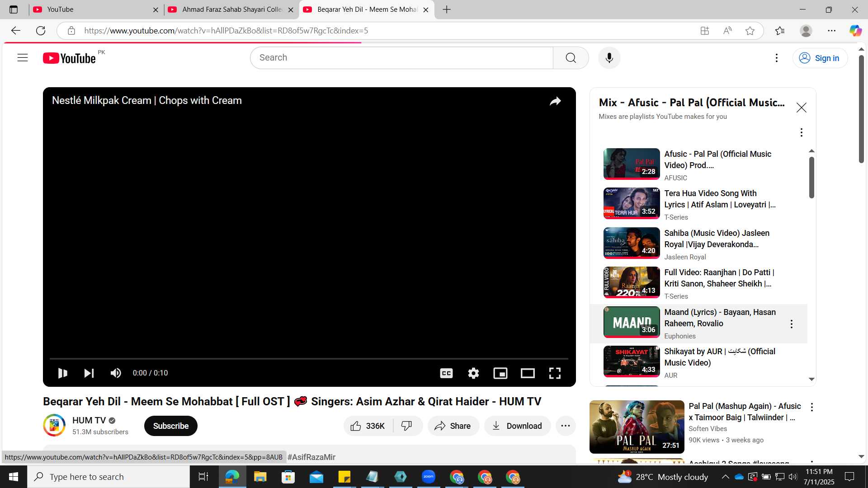
Task: Open the Share dialog below the video
Action: pos(453,426)
